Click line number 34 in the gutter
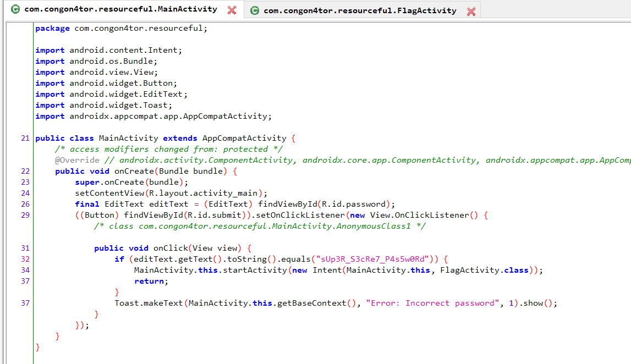Image resolution: width=631 pixels, height=364 pixels. coord(25,271)
